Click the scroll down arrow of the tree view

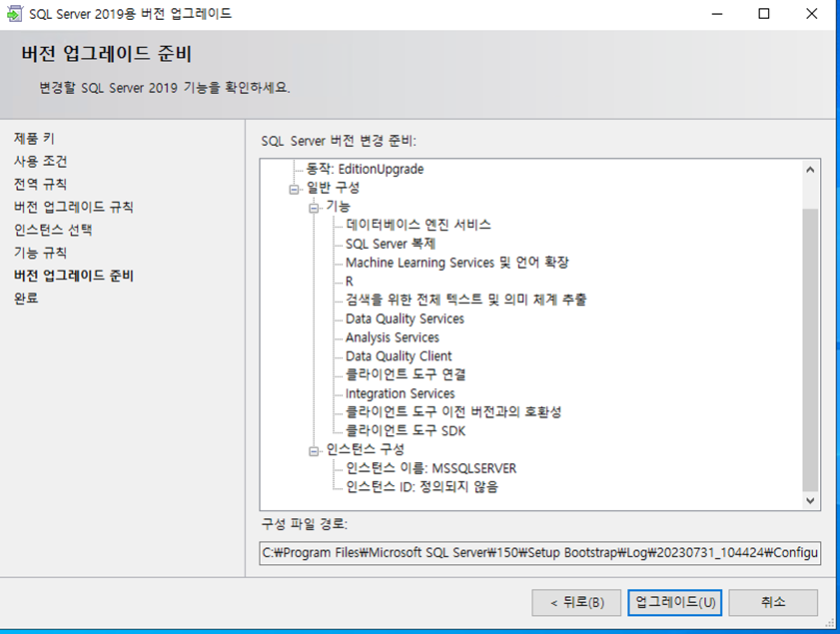click(810, 500)
